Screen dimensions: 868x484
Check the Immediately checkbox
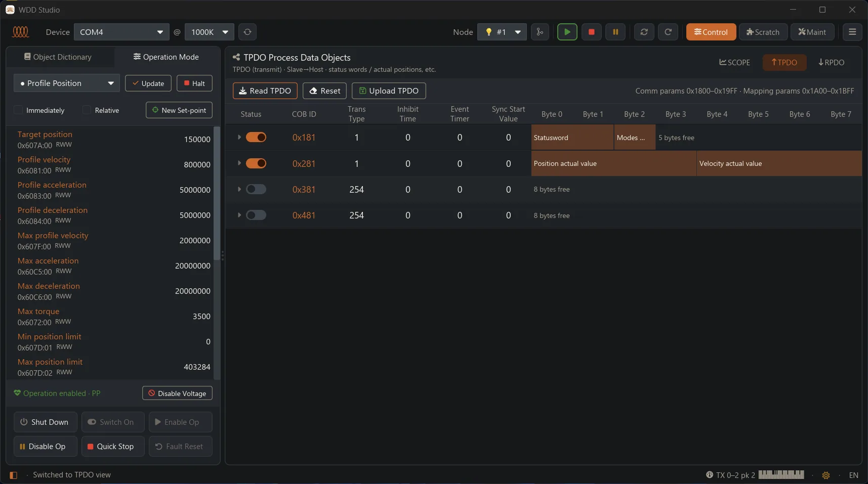18,110
